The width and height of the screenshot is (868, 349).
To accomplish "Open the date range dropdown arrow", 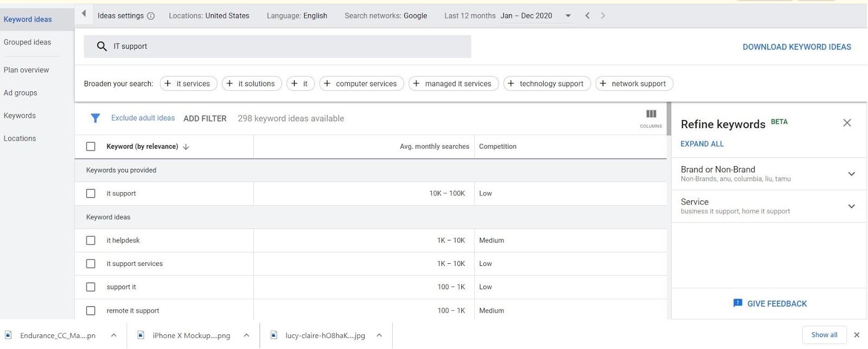I will [x=568, y=16].
